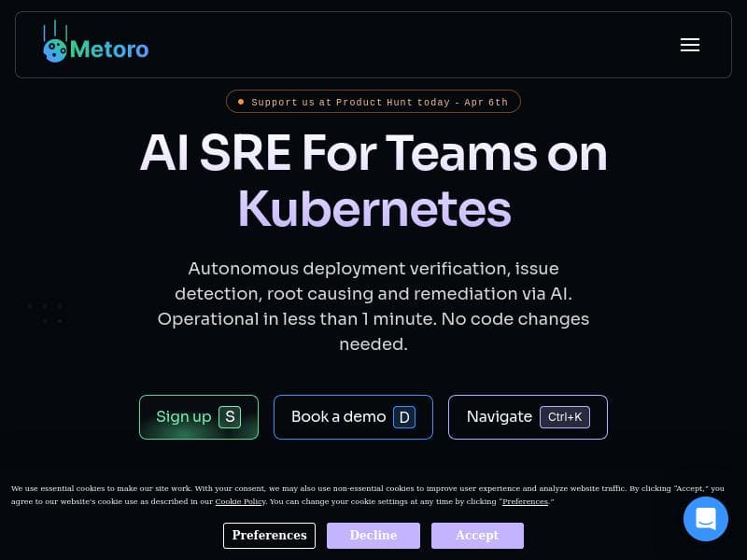Screen dimensions: 747x560
Task: Follow the Cookie Policy link
Action: tap(240, 501)
